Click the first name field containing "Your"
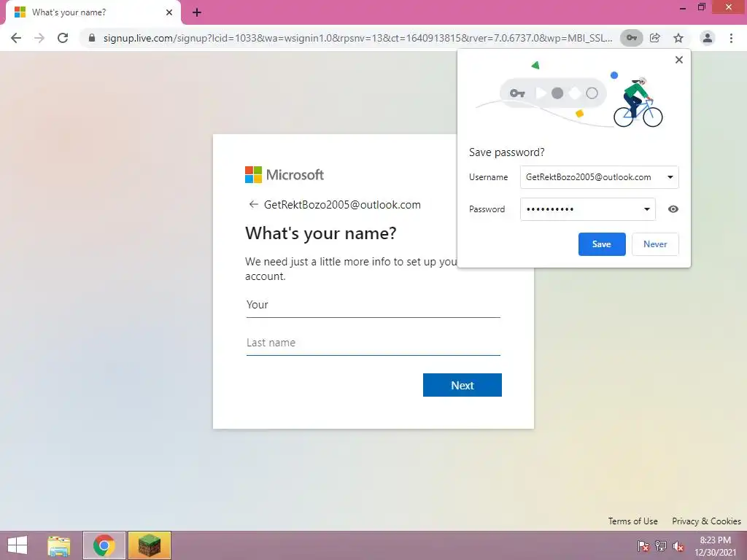This screenshot has height=560, width=747. click(x=373, y=306)
